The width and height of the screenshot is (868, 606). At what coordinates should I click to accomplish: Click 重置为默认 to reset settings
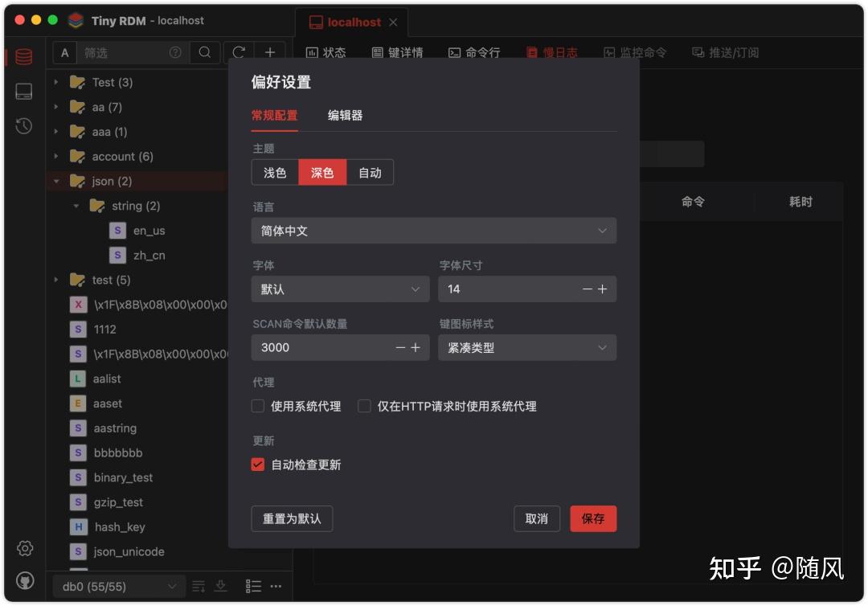click(291, 518)
